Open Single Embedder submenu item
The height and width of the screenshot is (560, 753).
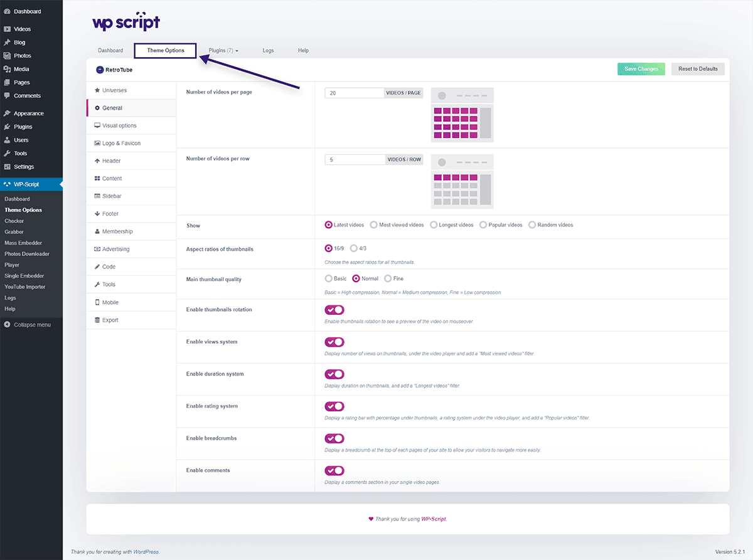pyautogui.click(x=24, y=276)
